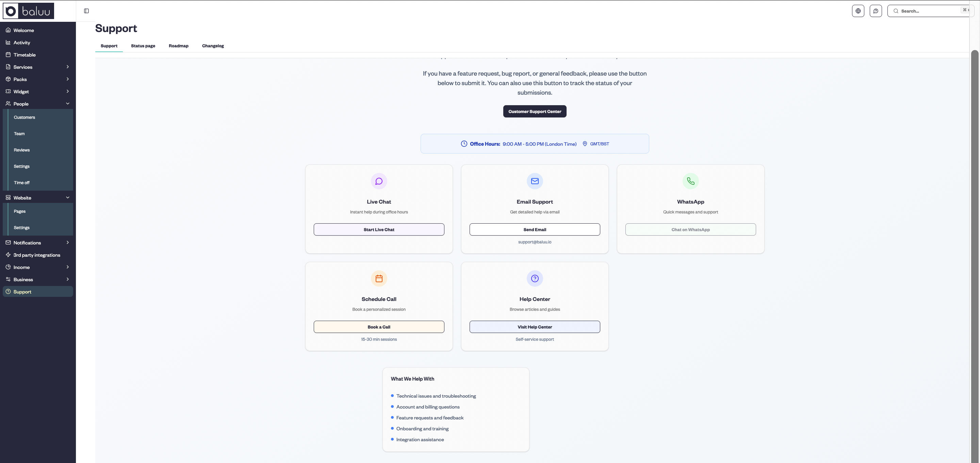Click the Email Support envelope icon
Viewport: 980px width, 463px height.
535,181
